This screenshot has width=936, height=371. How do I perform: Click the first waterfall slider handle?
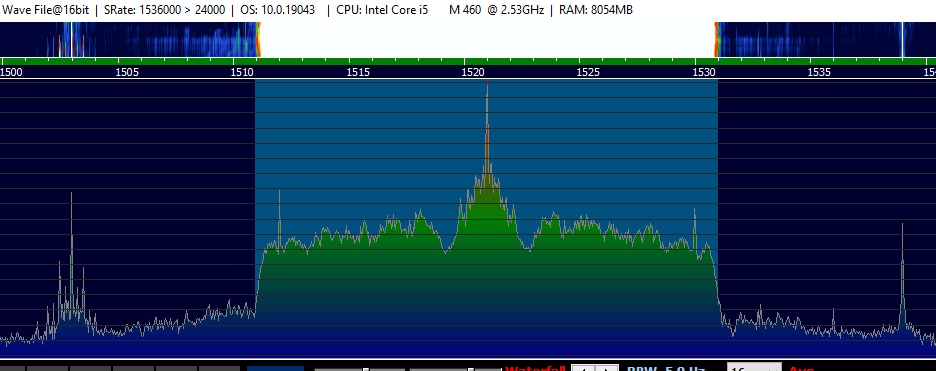pyautogui.click(x=366, y=369)
